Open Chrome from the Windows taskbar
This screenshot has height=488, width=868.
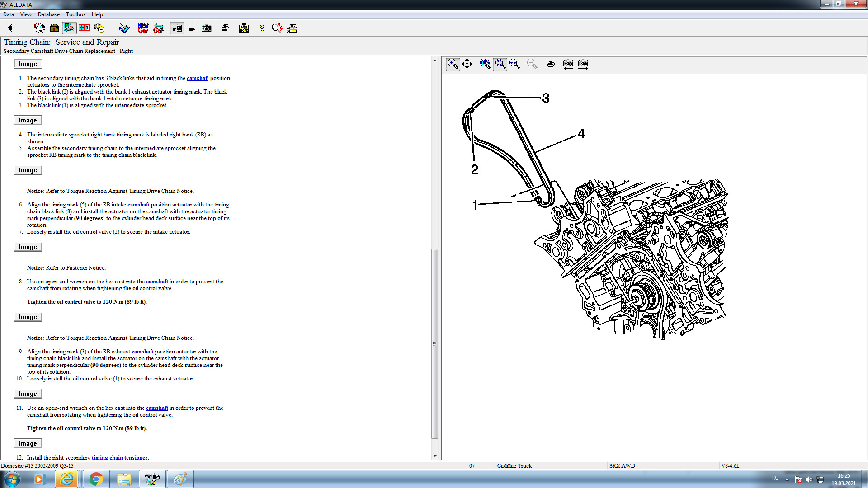pos(96,479)
